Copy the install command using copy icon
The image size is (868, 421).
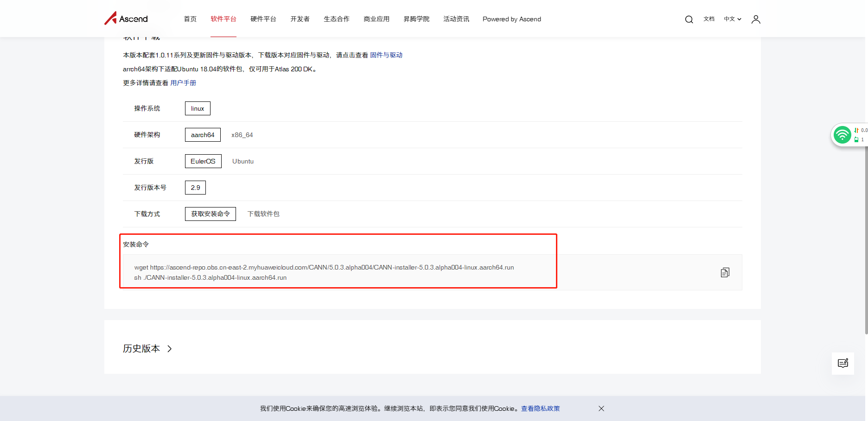click(x=725, y=272)
